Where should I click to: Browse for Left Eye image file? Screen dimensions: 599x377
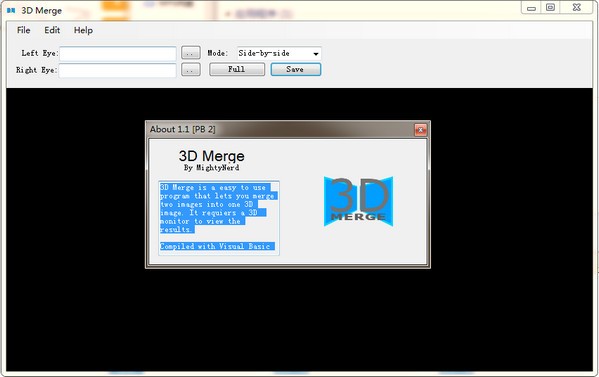click(191, 53)
